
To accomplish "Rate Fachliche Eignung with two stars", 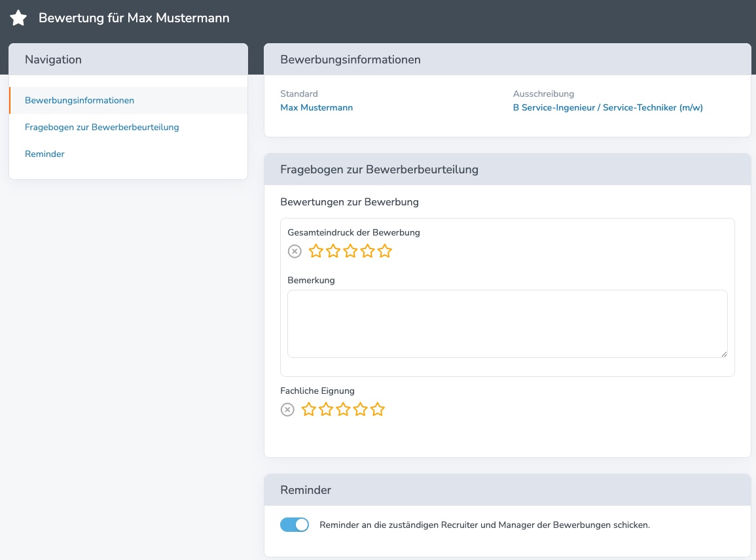I will tap(326, 410).
